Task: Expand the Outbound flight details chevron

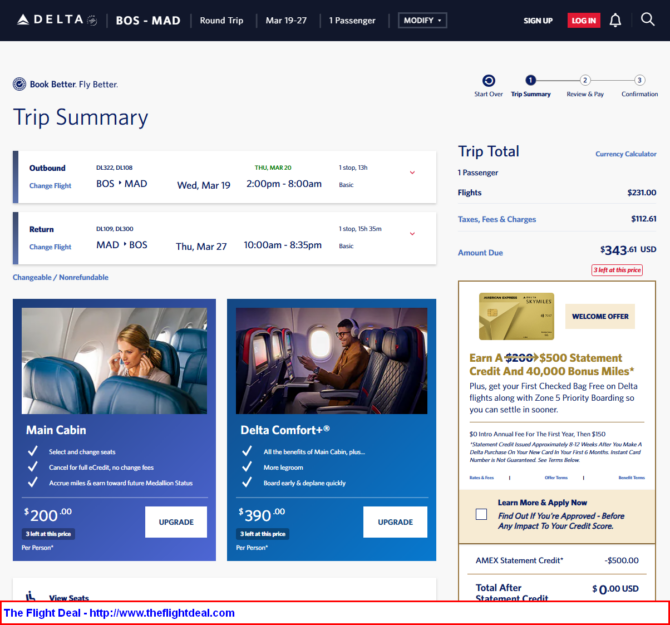Action: pos(412,173)
